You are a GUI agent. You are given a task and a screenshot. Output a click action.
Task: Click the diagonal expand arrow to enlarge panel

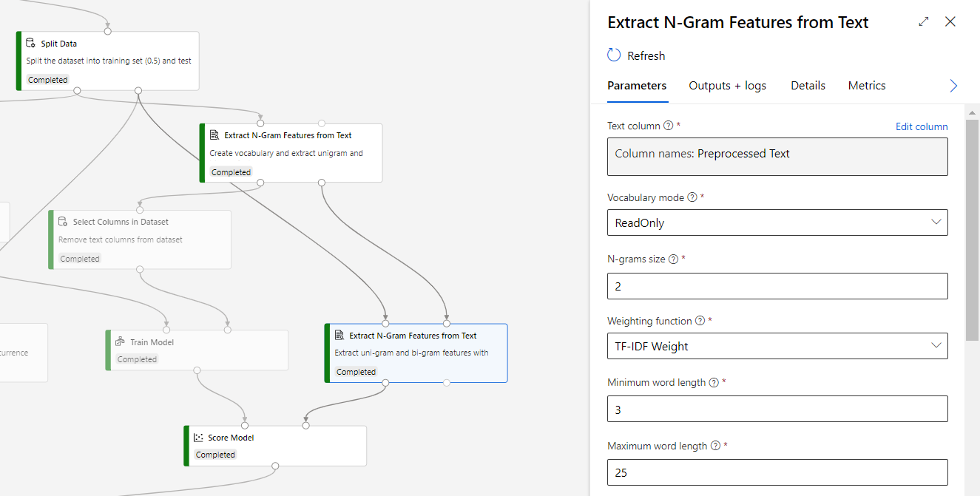coord(923,21)
